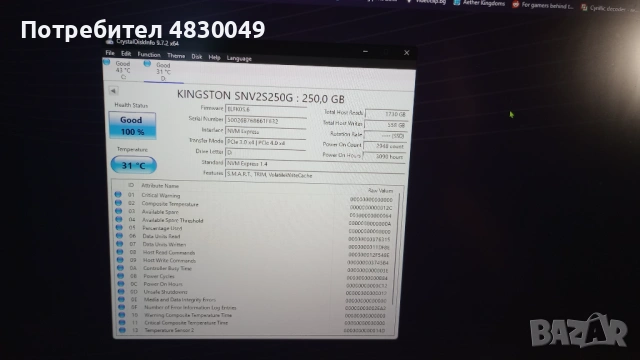Click status icon of Temperature Sensor 2 row
640x360 pixels.
(122, 330)
